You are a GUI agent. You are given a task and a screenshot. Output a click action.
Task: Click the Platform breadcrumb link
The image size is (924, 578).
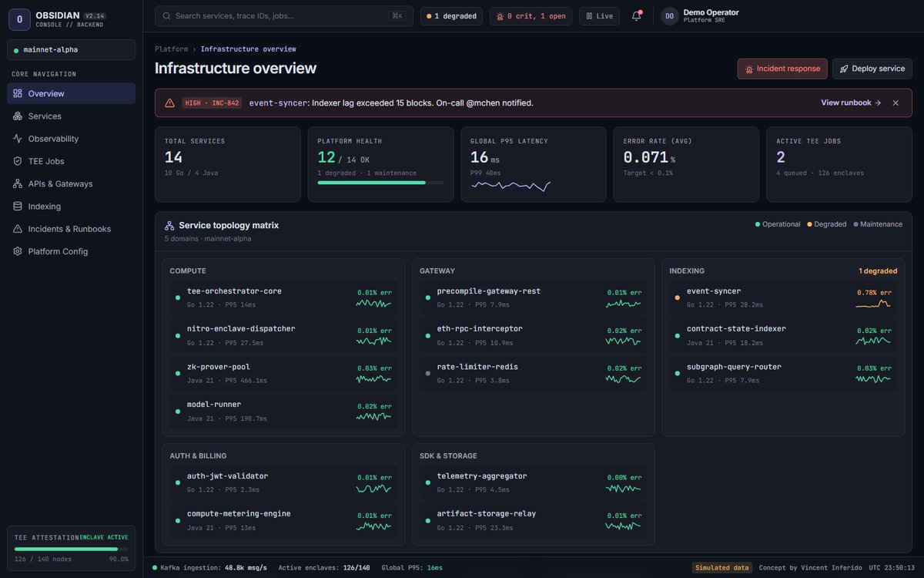point(171,49)
